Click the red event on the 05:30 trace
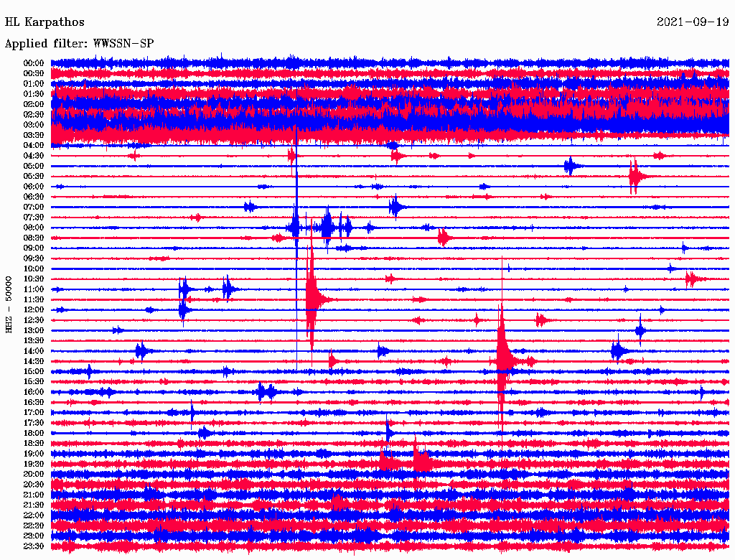 [635, 176]
